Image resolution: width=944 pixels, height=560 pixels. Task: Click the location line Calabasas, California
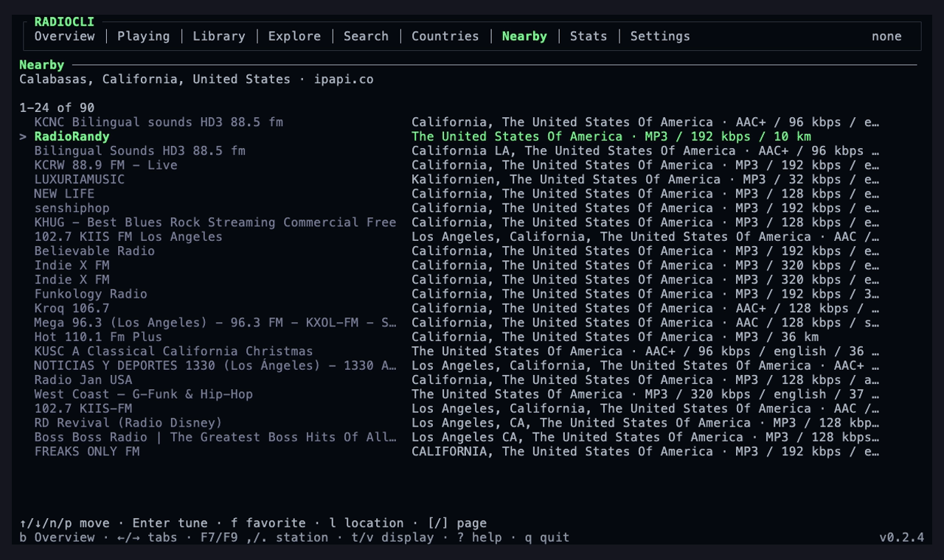tap(196, 80)
